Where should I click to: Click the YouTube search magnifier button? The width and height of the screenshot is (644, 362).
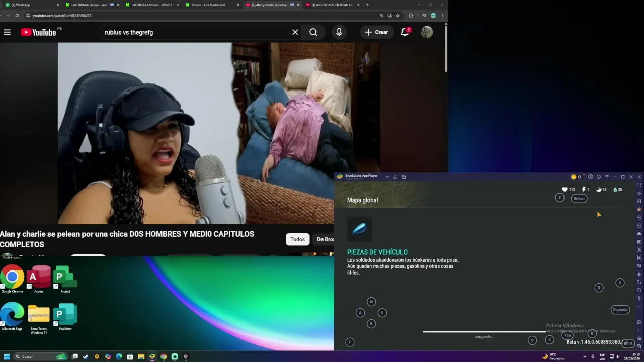point(313,32)
